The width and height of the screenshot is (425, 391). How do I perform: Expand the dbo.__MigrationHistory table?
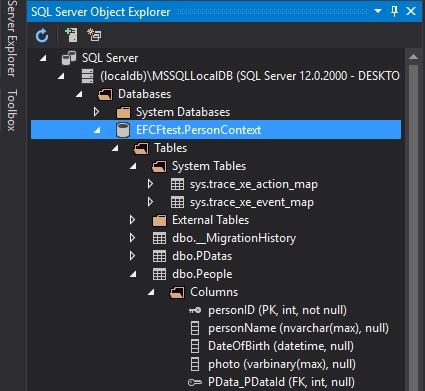click(132, 238)
